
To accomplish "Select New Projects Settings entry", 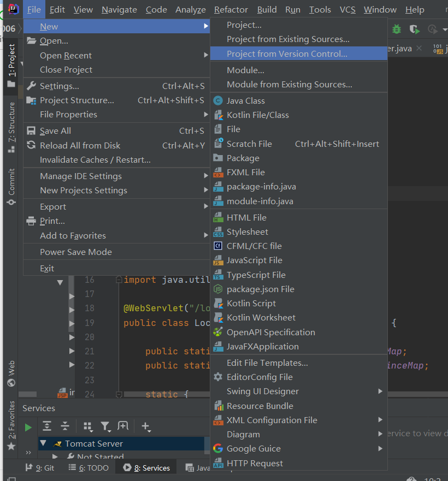I will (116, 191).
